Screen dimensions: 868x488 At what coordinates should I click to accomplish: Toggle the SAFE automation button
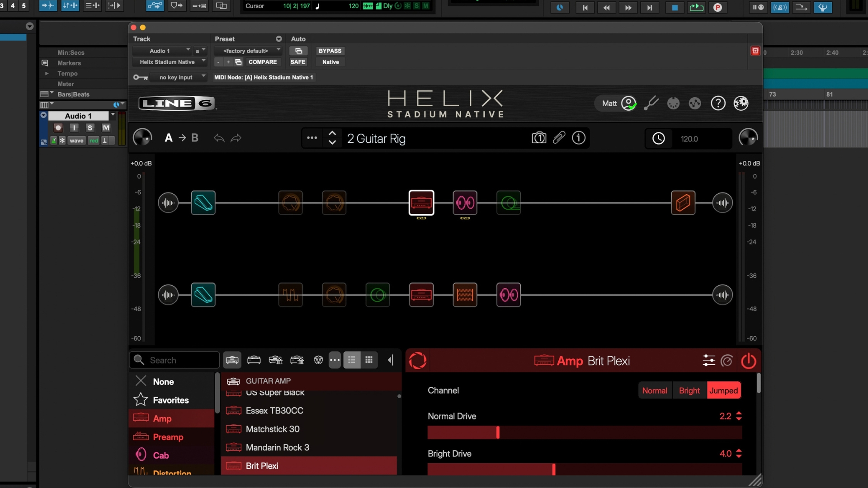tap(298, 62)
